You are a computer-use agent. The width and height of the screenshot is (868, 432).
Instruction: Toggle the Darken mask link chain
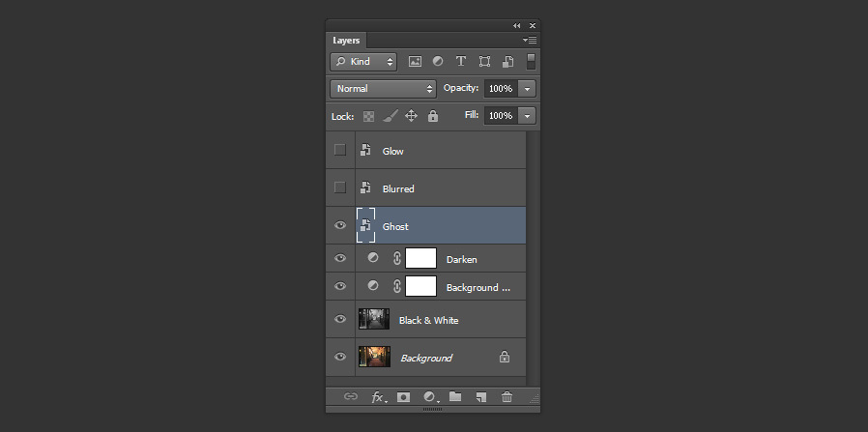click(397, 258)
